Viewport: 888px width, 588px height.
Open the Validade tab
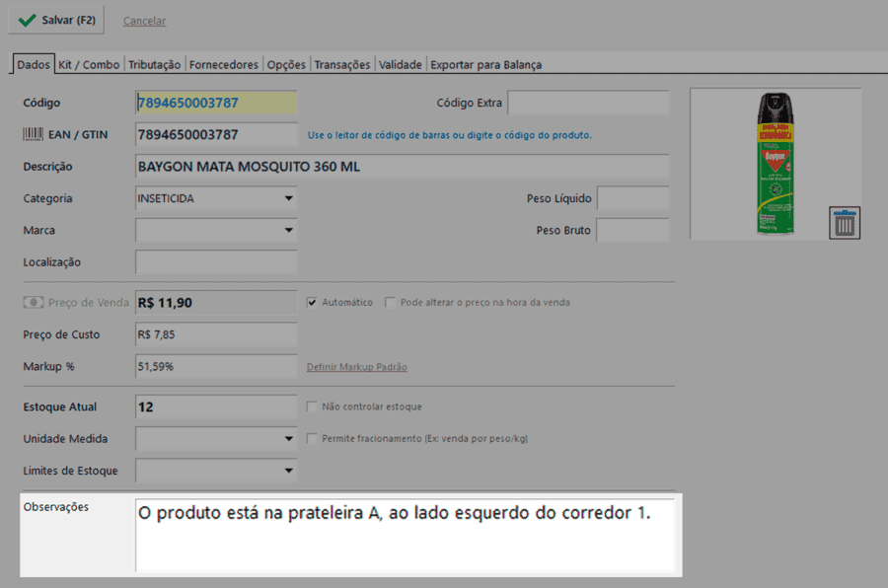(x=401, y=64)
